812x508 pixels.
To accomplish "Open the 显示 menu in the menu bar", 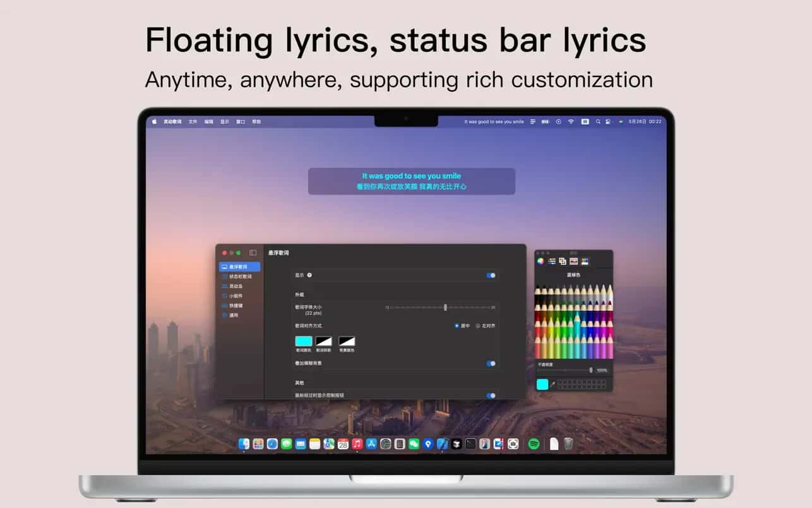I will coord(225,121).
